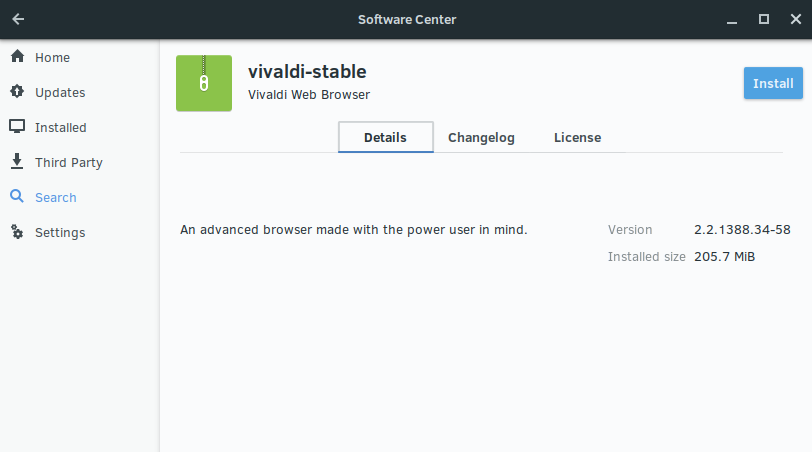Maximize the Software Center window

[x=764, y=19]
